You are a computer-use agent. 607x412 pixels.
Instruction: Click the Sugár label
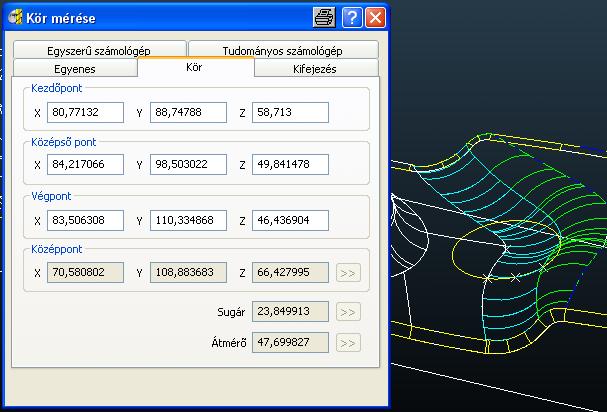pos(231,312)
